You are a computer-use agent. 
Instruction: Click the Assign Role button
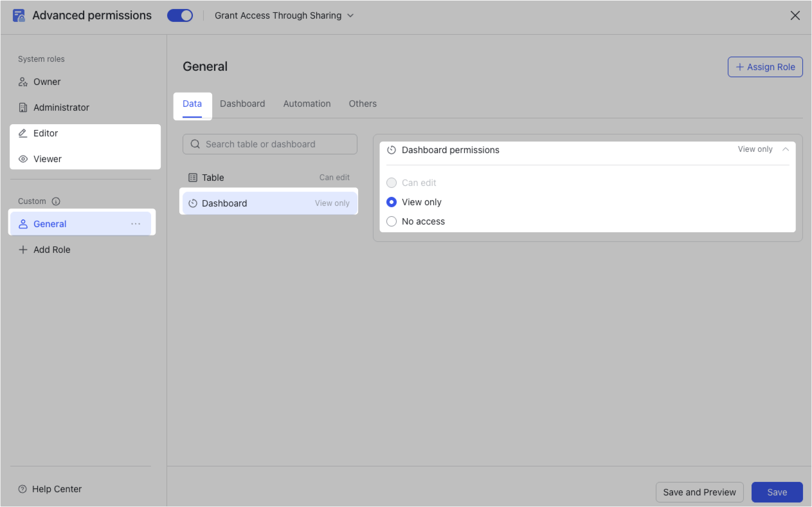click(765, 67)
